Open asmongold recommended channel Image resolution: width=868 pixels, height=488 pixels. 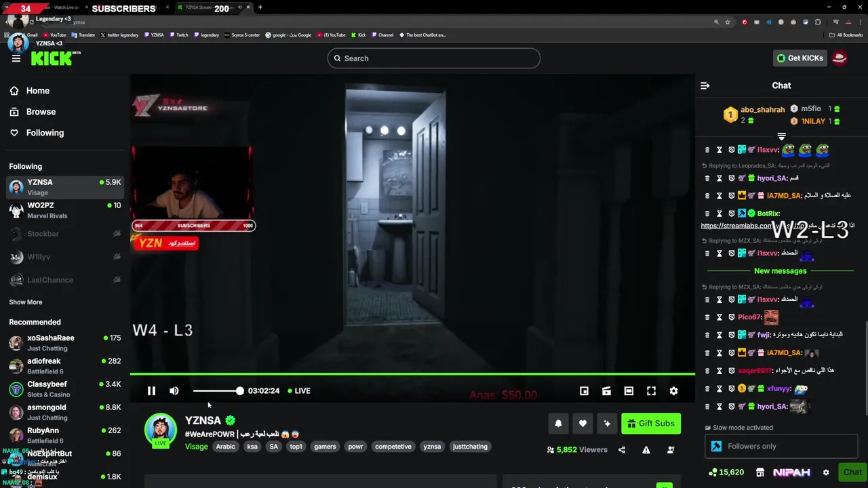point(65,412)
